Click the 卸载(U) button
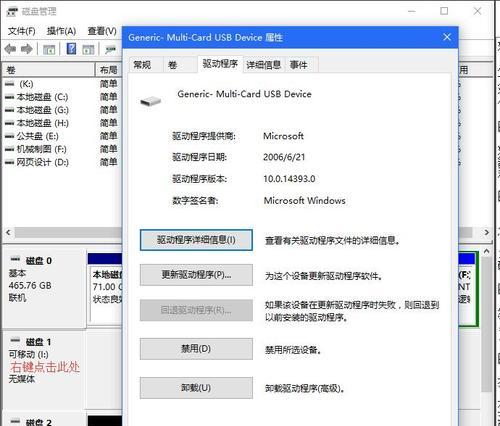This screenshot has width=500, height=426. tap(196, 388)
